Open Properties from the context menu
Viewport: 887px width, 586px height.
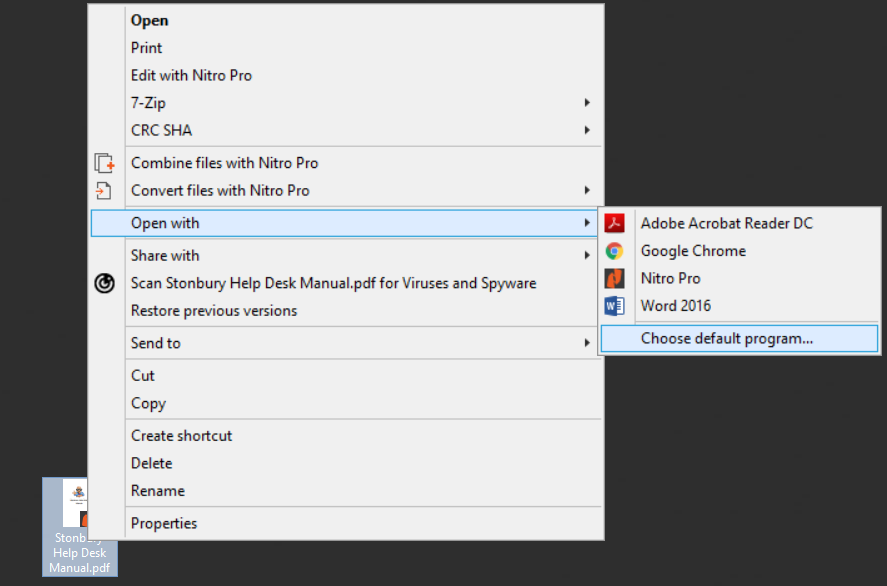pos(346,523)
